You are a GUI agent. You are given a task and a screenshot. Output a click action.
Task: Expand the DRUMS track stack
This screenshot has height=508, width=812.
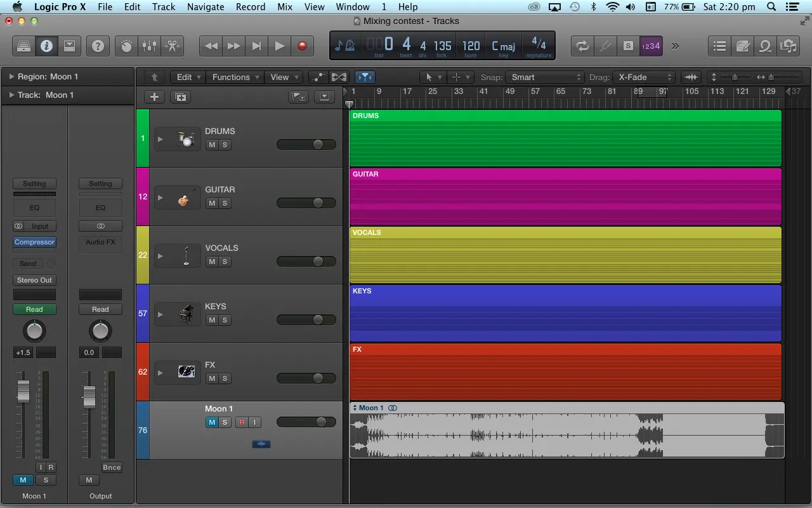[x=160, y=139]
